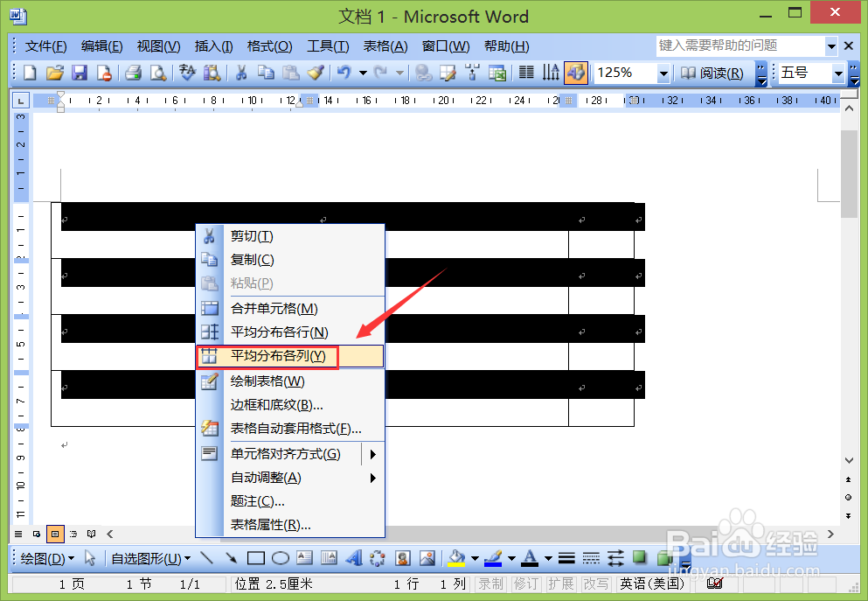
Task: Run the spelling and grammar check
Action: (x=188, y=73)
